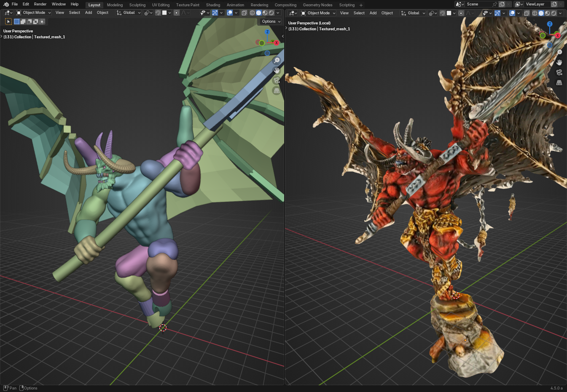Open left viewport Object Mode dropdown

tap(33, 13)
